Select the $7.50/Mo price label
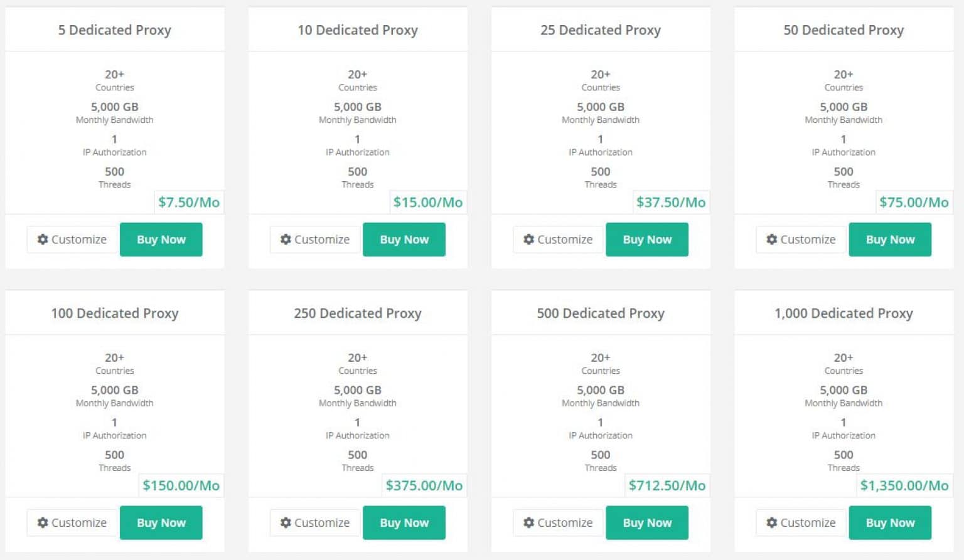This screenshot has height=560, width=964. [189, 202]
